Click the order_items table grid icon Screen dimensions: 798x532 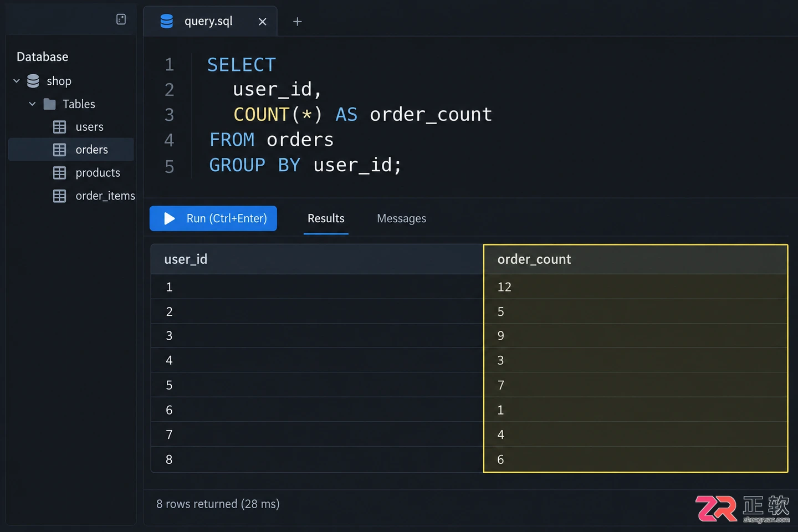(x=59, y=196)
